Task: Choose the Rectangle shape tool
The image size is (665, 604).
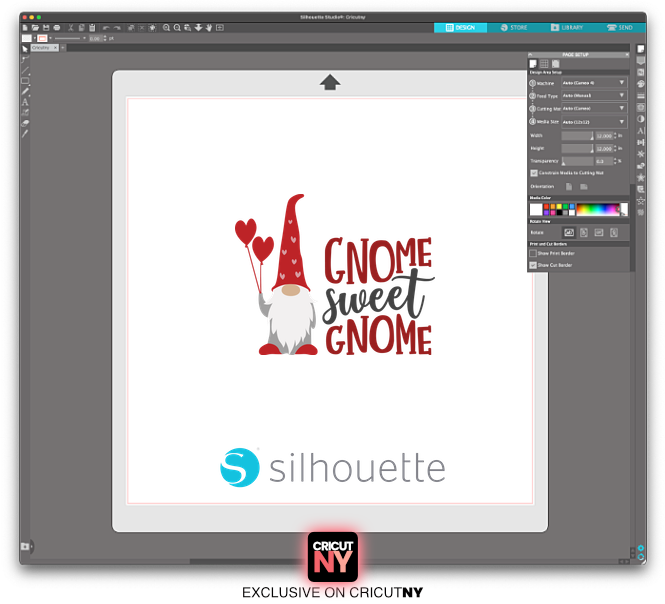Action: (x=25, y=81)
